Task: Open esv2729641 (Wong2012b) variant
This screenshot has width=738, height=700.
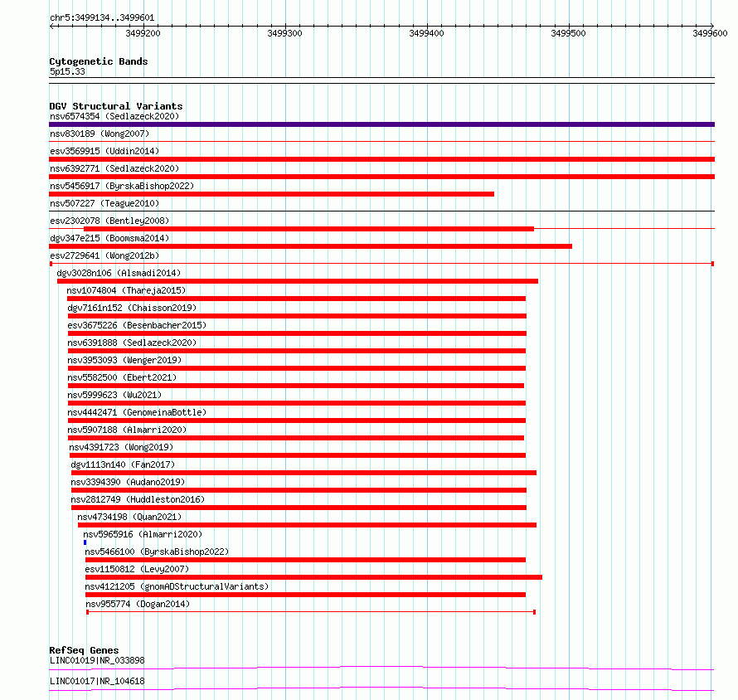Action: [x=104, y=255]
